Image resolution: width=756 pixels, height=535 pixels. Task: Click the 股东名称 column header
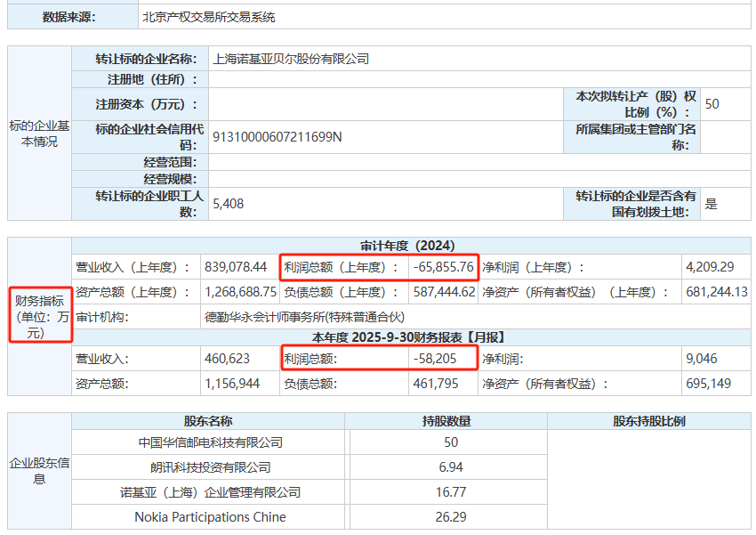point(208,421)
